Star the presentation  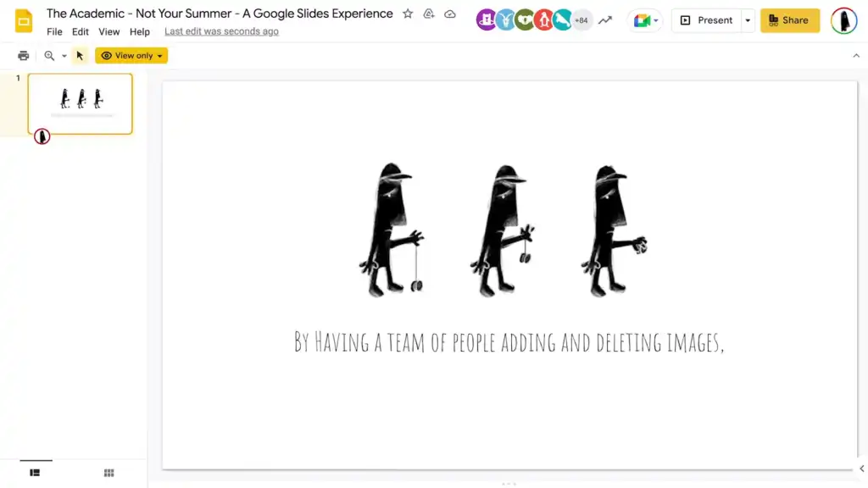click(x=408, y=14)
